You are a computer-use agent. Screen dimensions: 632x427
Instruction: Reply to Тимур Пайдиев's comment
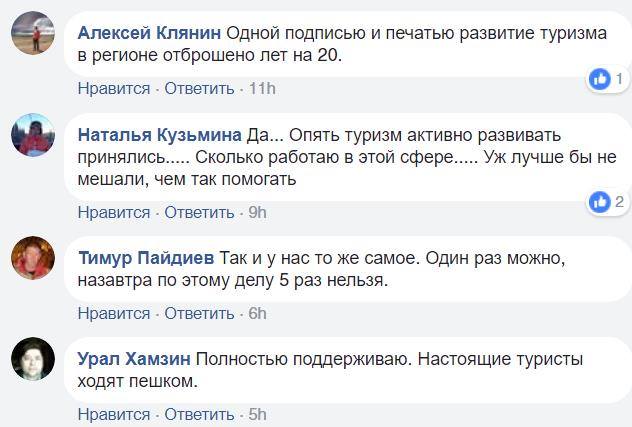198,313
